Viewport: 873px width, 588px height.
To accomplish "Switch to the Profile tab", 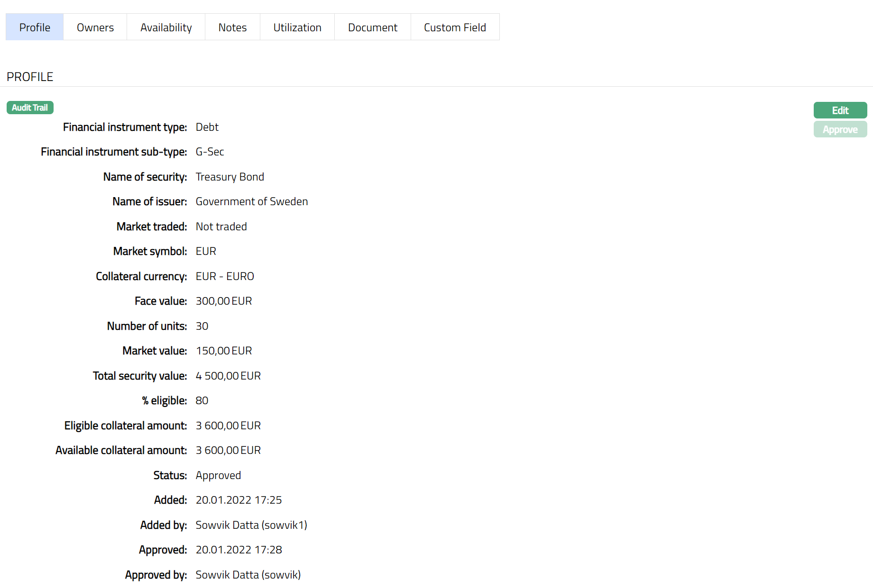I will tap(35, 27).
